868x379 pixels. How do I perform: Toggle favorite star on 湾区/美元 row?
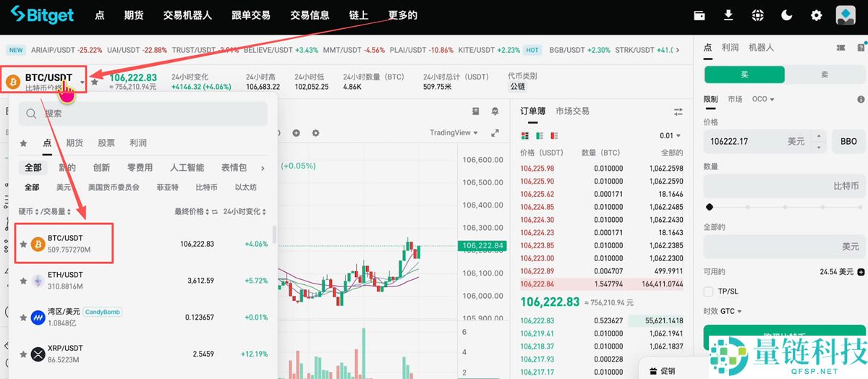[x=23, y=317]
